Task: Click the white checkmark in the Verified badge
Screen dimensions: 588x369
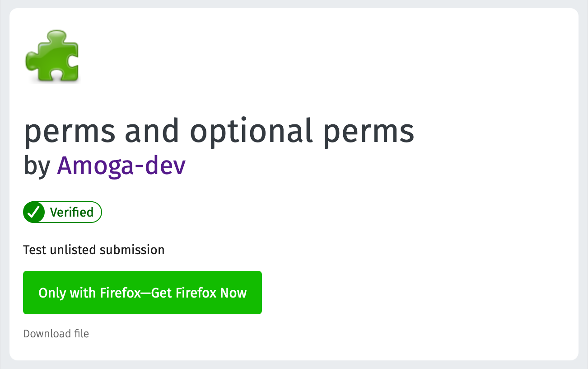Action: 34,212
